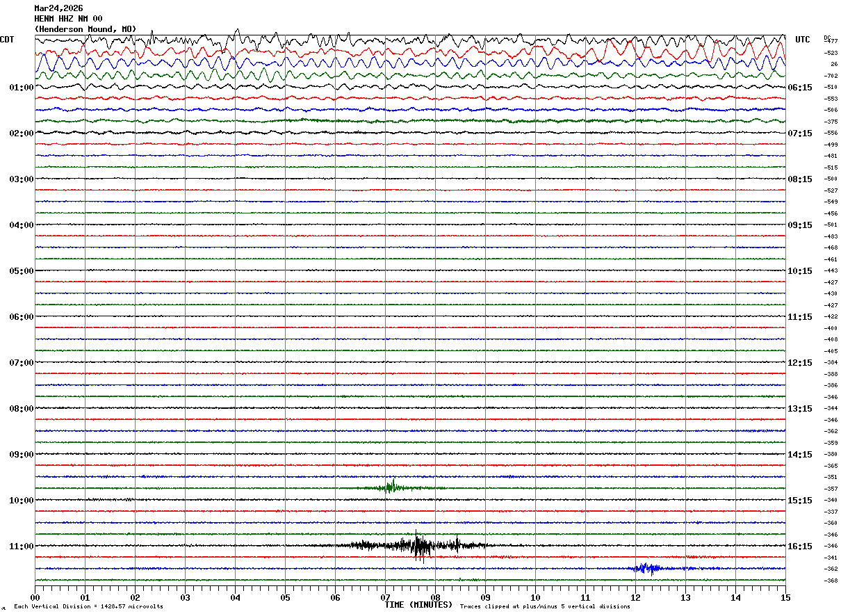
Task: Click minute 12 on the time axis
Action: [635, 597]
